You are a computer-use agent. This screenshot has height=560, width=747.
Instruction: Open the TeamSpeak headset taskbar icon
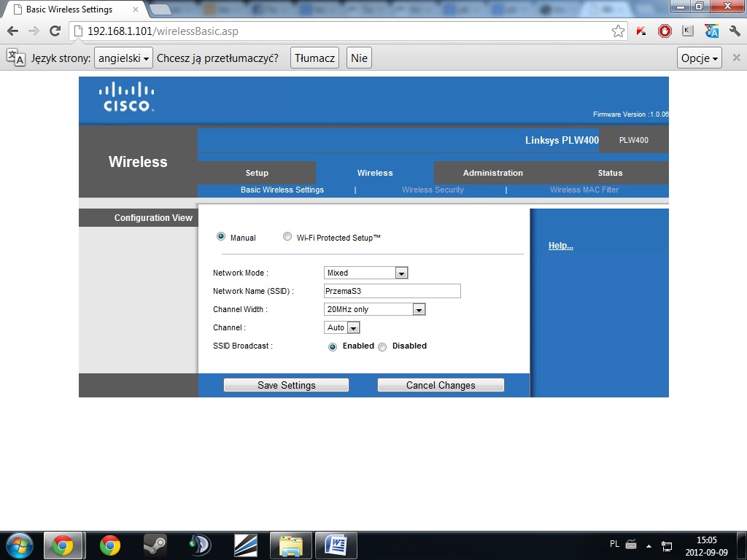click(x=200, y=545)
